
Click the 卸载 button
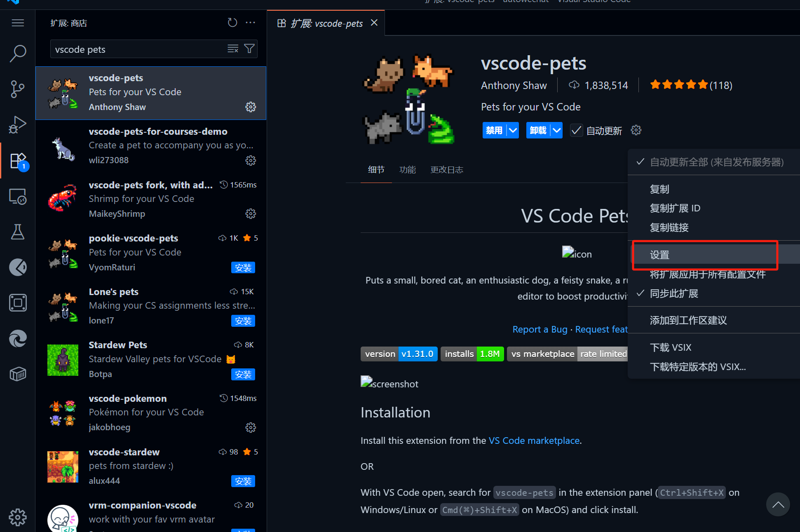(x=538, y=131)
